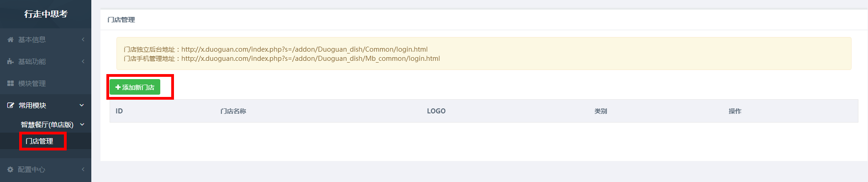868x182 pixels.
Task: Expand the 基础功能 menu chevron
Action: pyautogui.click(x=83, y=62)
